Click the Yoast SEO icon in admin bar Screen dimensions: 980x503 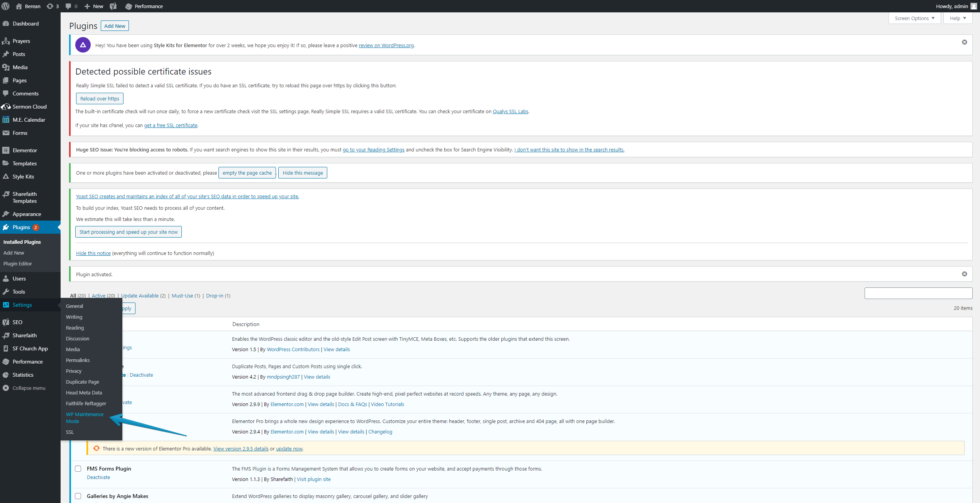[113, 6]
